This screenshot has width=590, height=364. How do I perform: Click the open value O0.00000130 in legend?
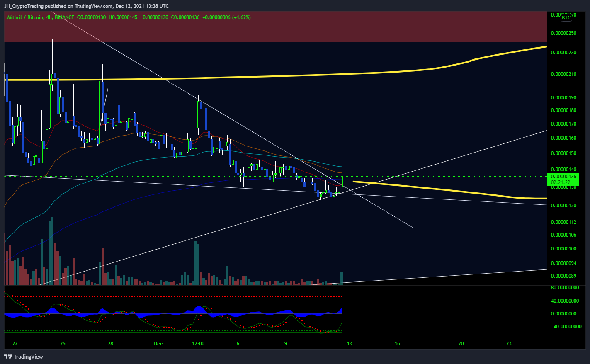click(x=92, y=17)
